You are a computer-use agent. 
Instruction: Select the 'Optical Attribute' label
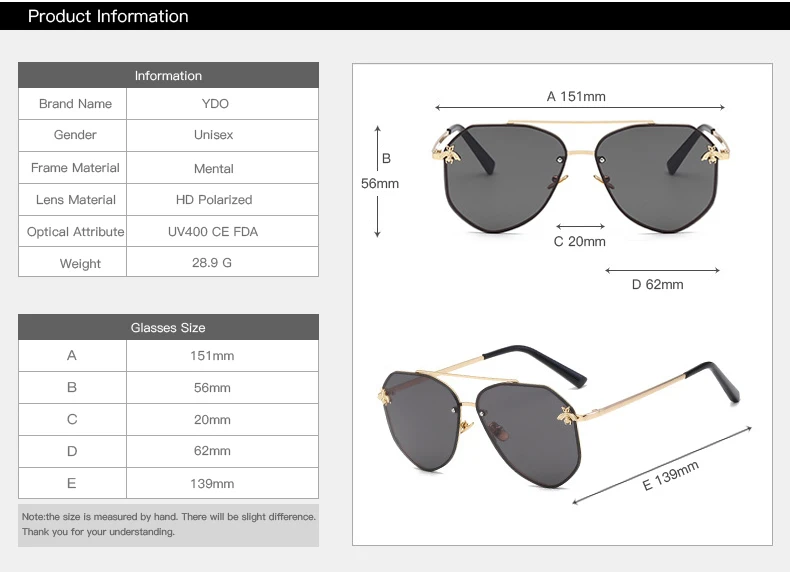coord(76,232)
